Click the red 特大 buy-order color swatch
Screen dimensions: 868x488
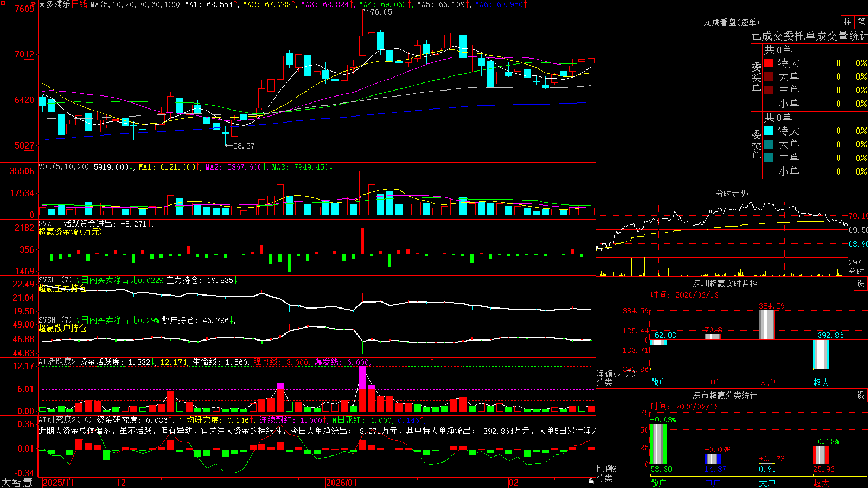768,63
